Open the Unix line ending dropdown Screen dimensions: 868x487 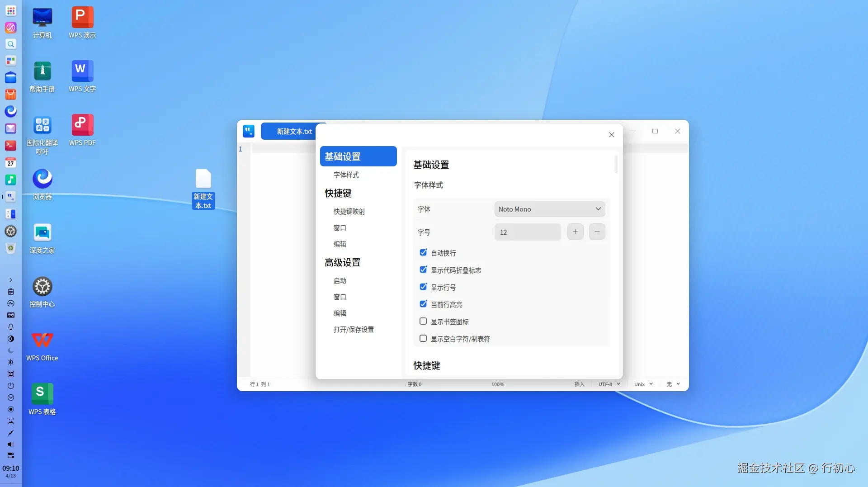click(x=643, y=384)
